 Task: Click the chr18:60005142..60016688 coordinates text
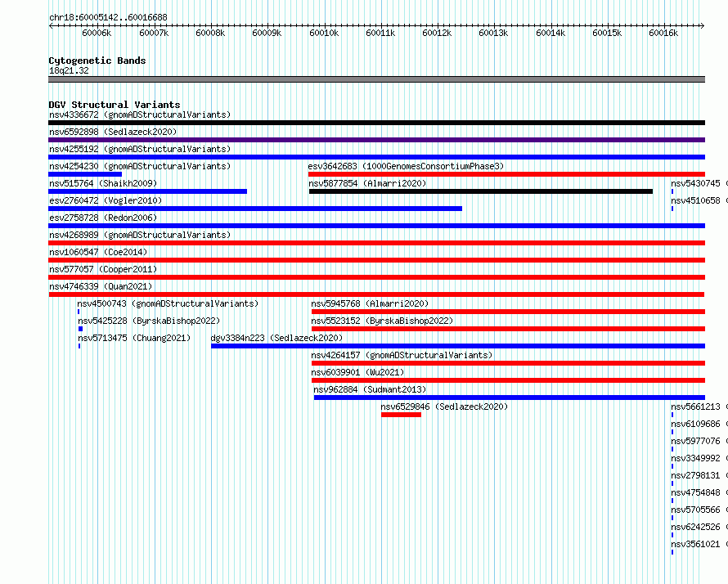point(108,17)
